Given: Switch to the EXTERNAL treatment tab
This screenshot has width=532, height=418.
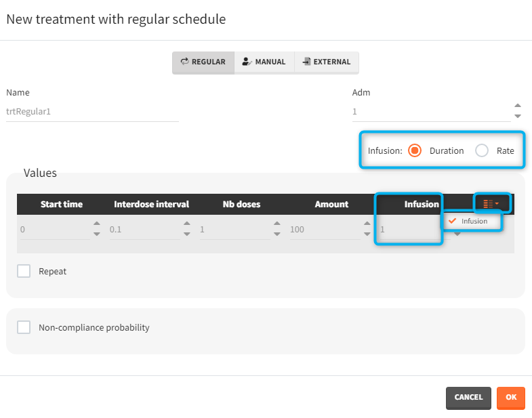Looking at the screenshot, I should click(327, 62).
